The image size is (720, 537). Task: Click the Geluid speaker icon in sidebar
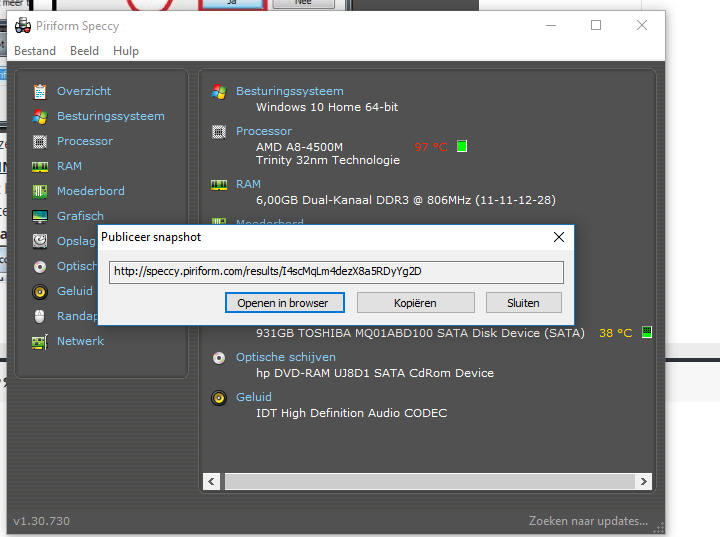[x=40, y=292]
